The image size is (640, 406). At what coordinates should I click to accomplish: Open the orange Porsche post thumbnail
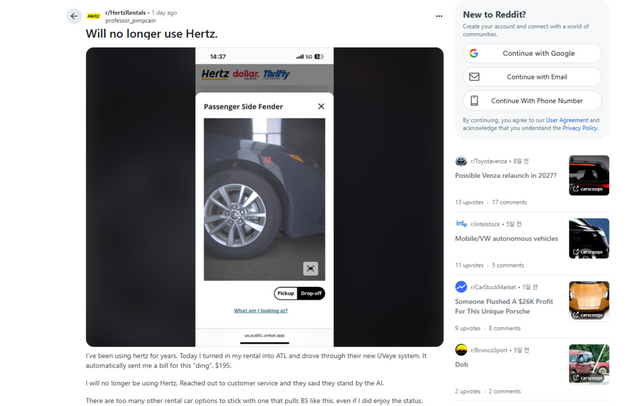(x=589, y=301)
